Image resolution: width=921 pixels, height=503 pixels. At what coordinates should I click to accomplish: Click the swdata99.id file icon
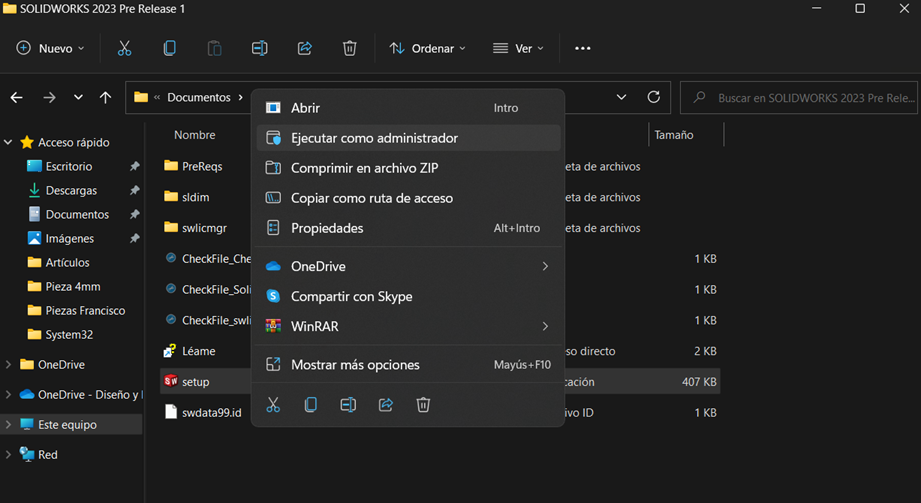170,412
